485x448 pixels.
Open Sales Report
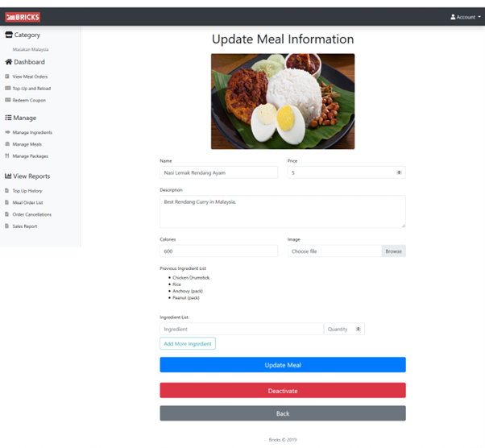click(x=25, y=226)
